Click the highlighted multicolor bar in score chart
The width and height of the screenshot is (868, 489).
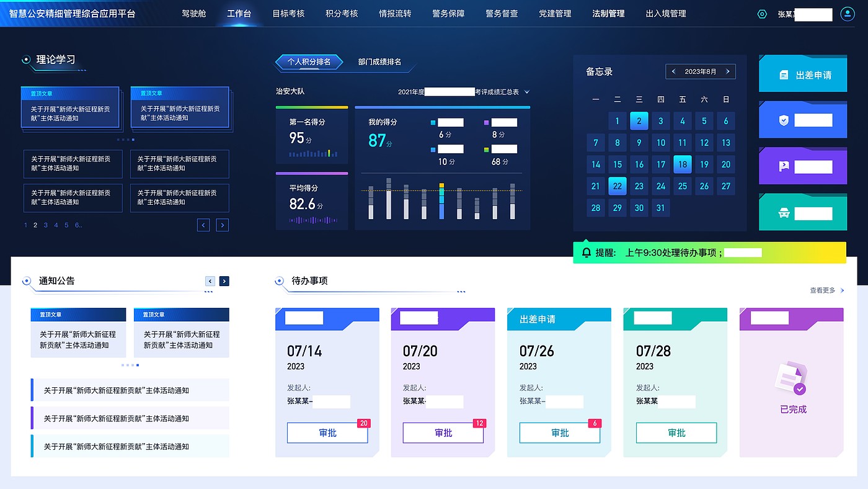(x=441, y=201)
